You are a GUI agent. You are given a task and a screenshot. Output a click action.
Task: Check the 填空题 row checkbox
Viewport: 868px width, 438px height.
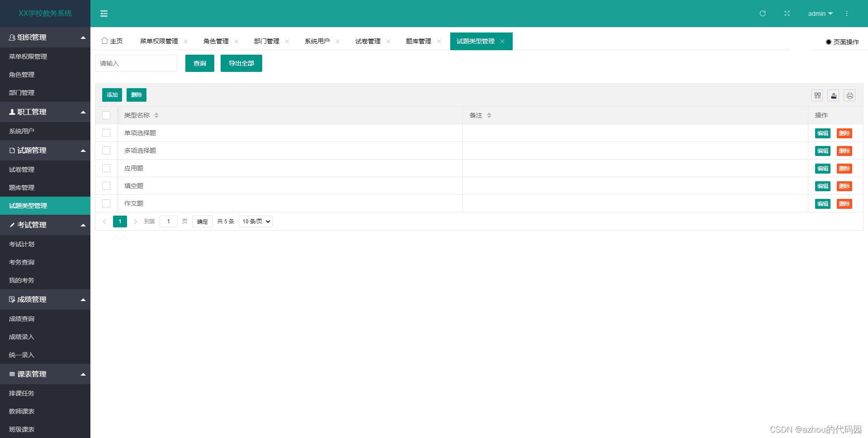[x=106, y=186]
